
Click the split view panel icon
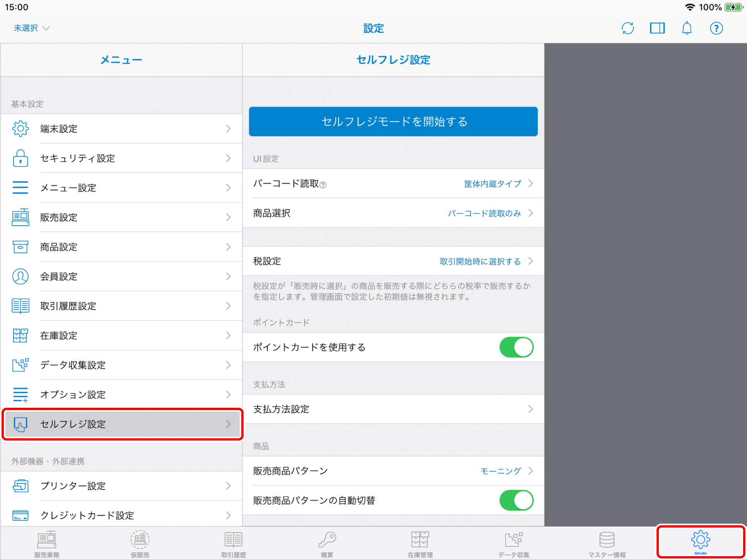click(x=657, y=28)
